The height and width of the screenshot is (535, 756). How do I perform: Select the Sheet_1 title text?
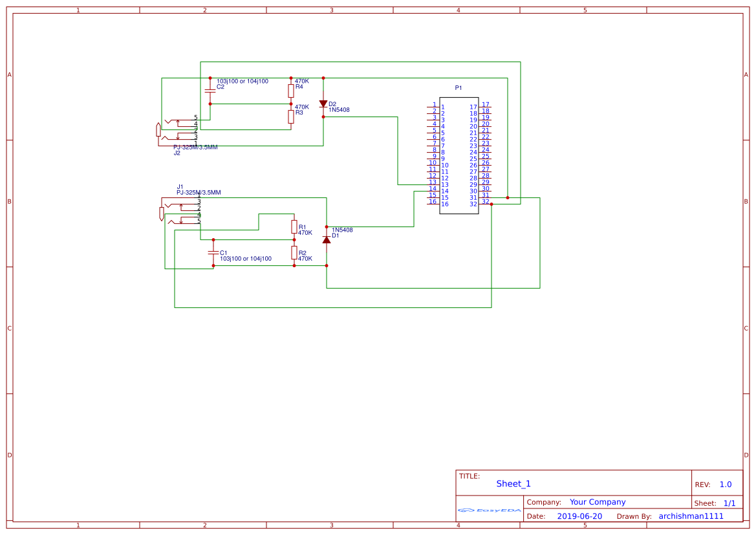pos(513,483)
